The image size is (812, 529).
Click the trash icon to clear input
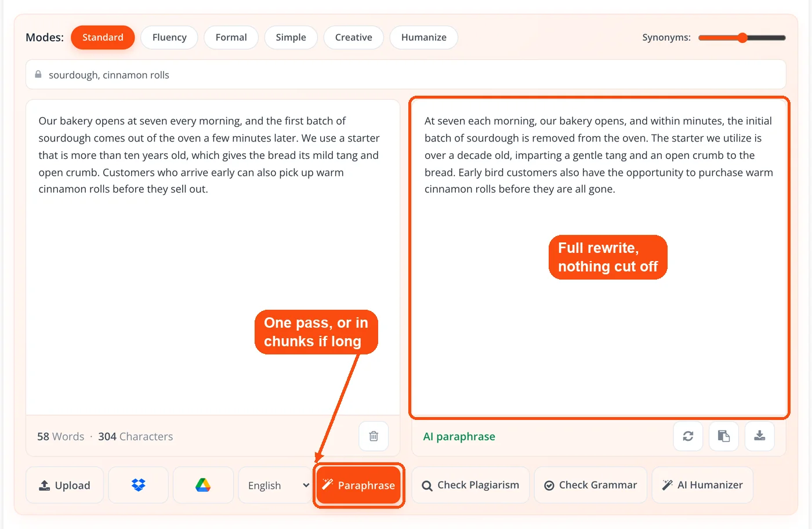point(374,436)
